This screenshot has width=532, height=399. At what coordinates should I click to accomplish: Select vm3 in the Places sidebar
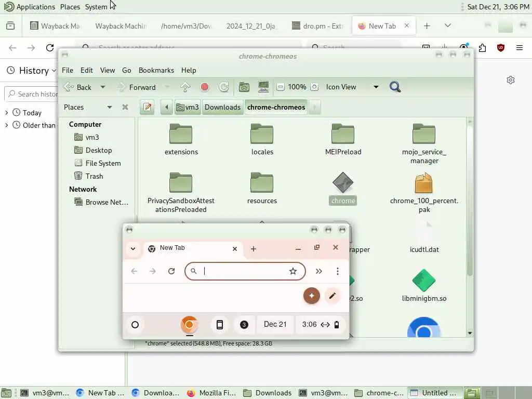click(x=92, y=137)
